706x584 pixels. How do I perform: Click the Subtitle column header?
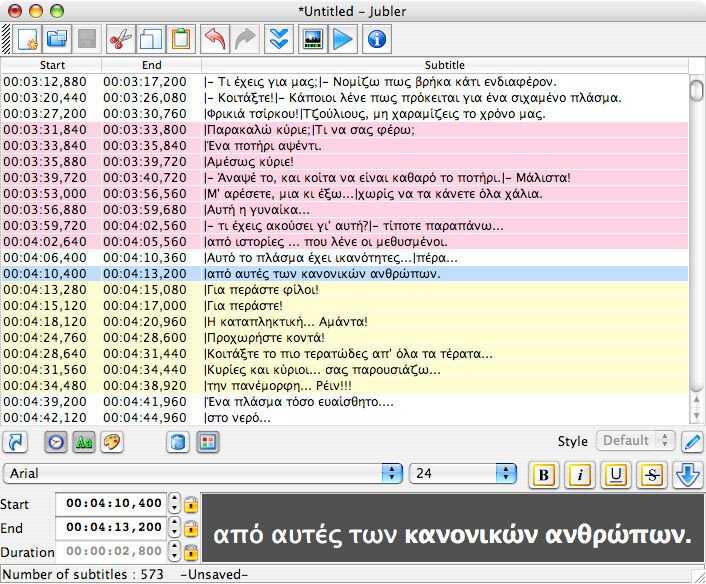tap(444, 65)
